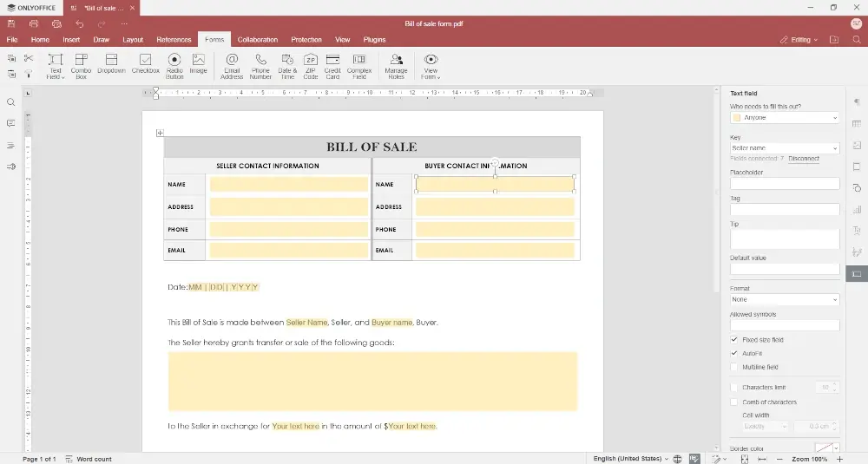Open Word count in status bar
Viewport: 868px width, 464px height.
(x=94, y=459)
